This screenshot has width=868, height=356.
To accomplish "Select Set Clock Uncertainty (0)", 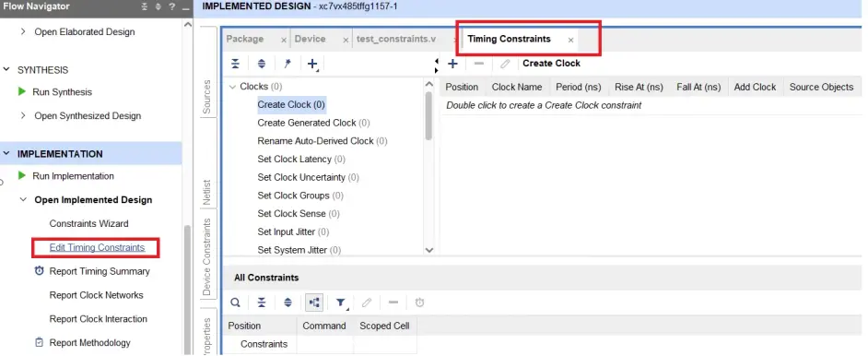I will click(309, 177).
